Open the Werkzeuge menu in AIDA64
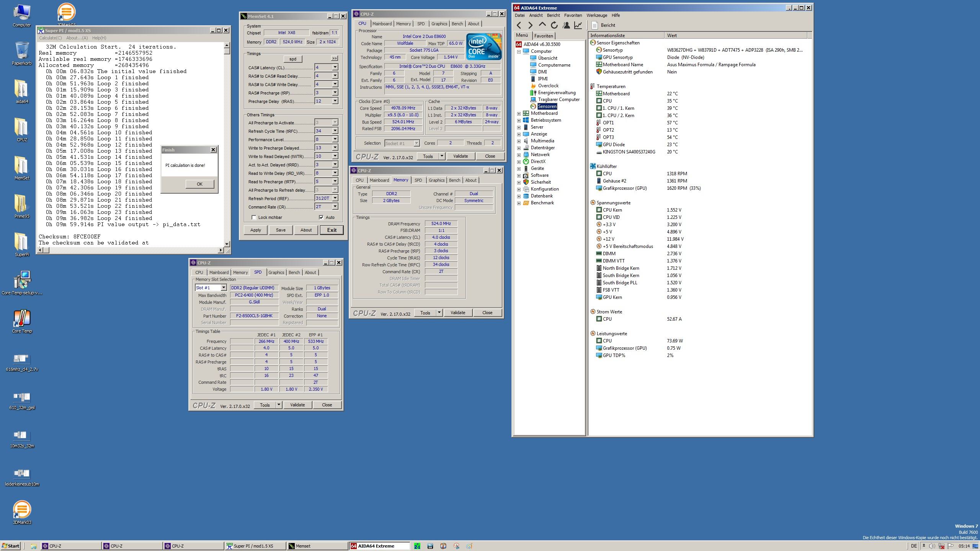Image resolution: width=980 pixels, height=551 pixels. 596,15
